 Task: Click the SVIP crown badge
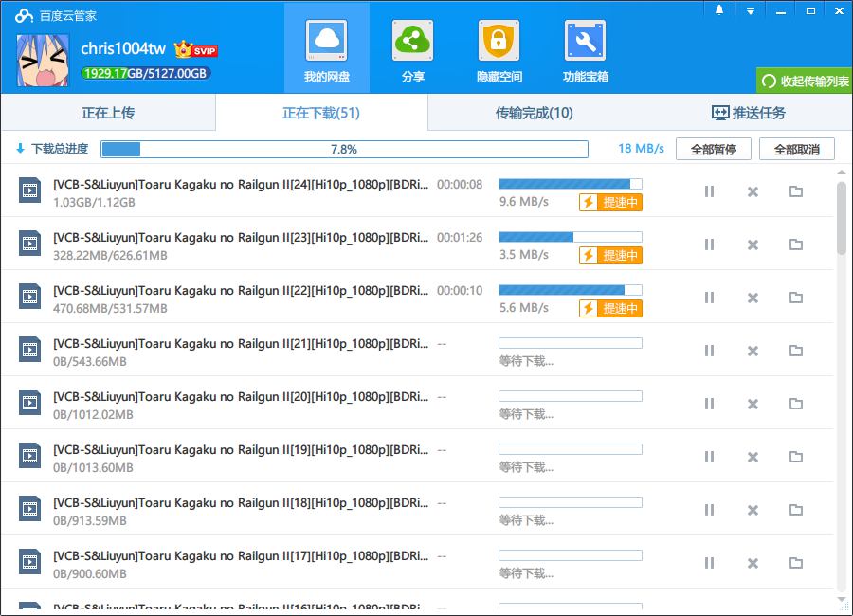(196, 49)
